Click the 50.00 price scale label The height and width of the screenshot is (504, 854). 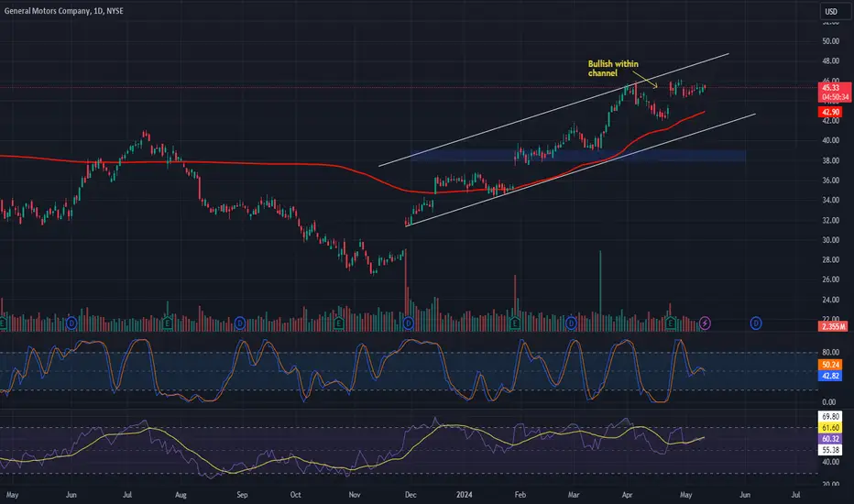pyautogui.click(x=830, y=41)
